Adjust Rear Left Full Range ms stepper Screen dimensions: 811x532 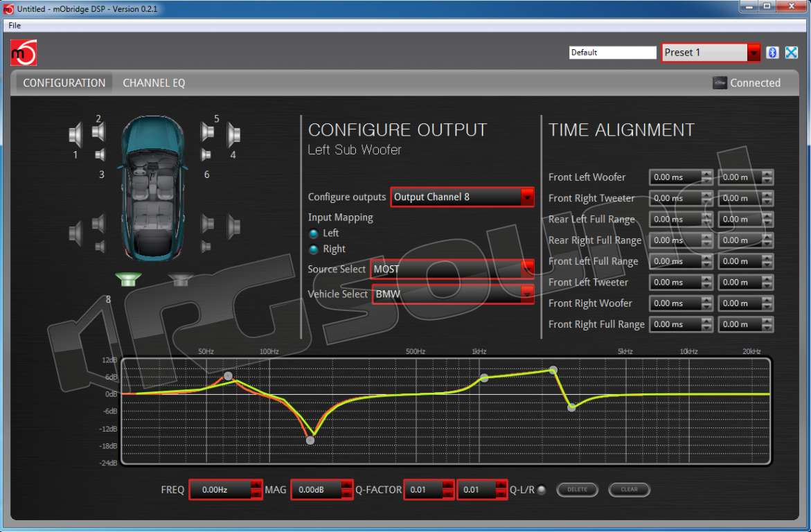[x=706, y=220]
